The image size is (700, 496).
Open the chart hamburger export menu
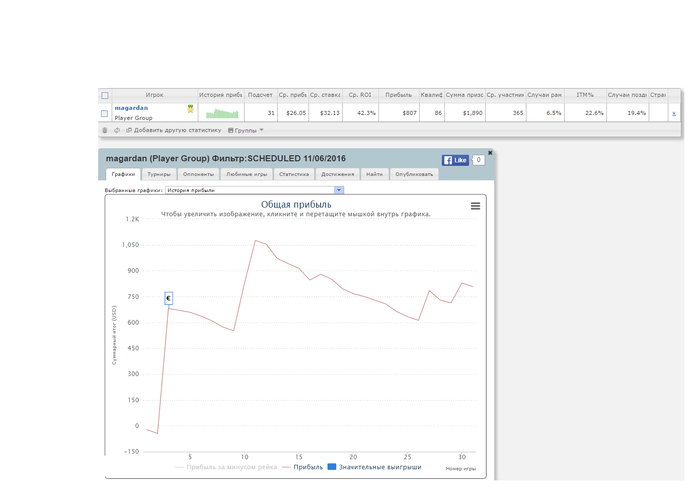click(x=475, y=205)
